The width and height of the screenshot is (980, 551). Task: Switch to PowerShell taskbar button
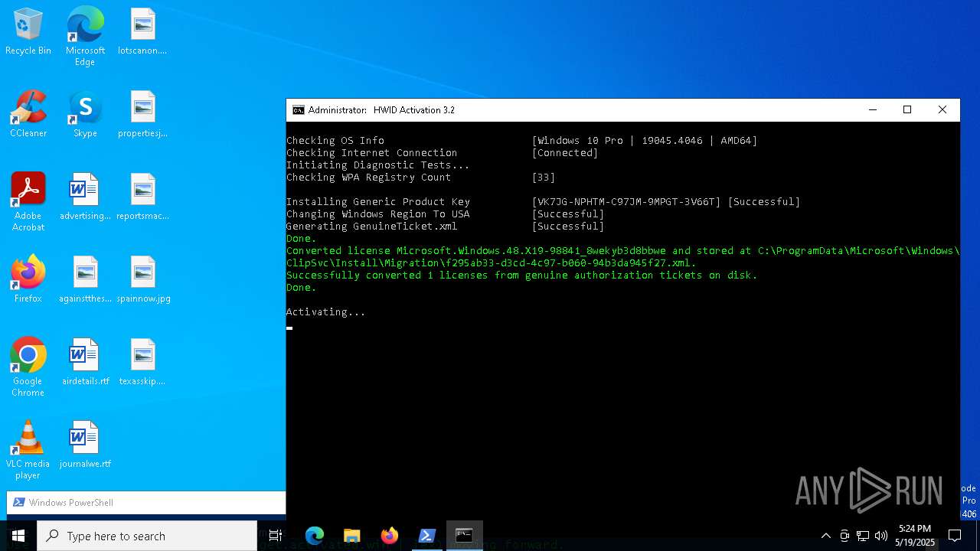coord(426,536)
